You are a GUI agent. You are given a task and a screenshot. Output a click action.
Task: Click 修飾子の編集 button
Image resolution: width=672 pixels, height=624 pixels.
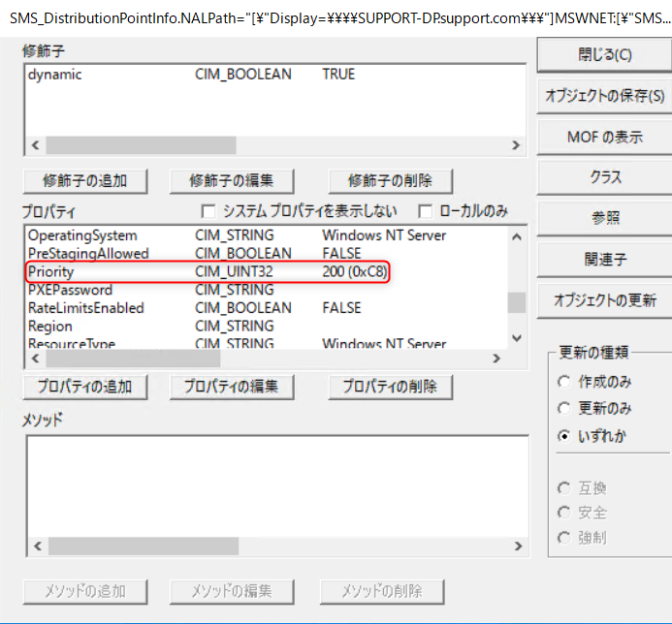click(x=232, y=181)
